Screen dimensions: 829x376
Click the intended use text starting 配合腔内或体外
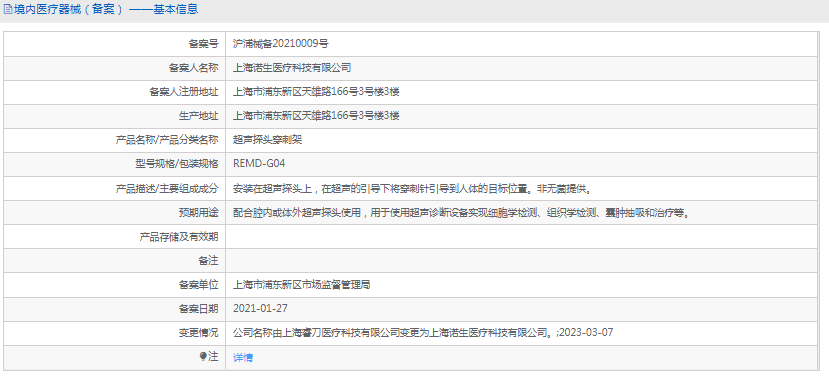pos(462,213)
